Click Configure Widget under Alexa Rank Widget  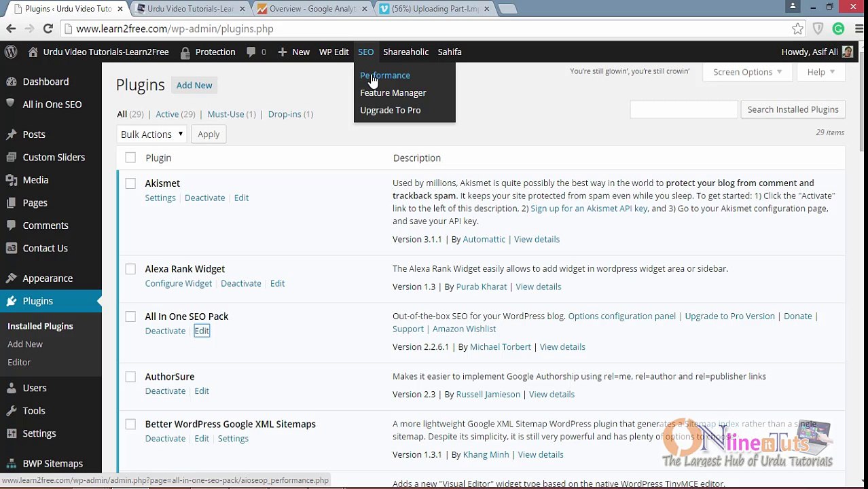tap(178, 283)
